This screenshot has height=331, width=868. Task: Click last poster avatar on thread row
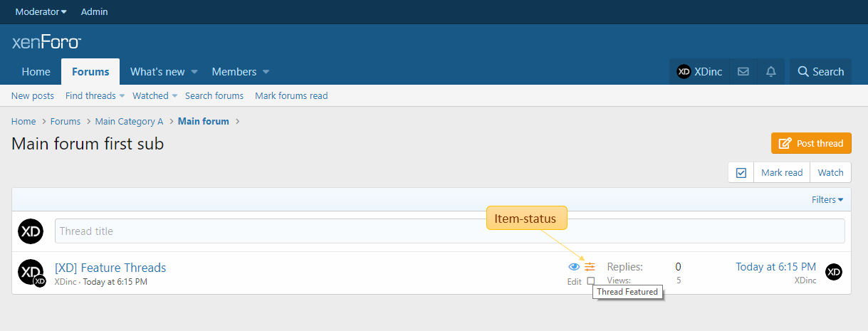(833, 272)
